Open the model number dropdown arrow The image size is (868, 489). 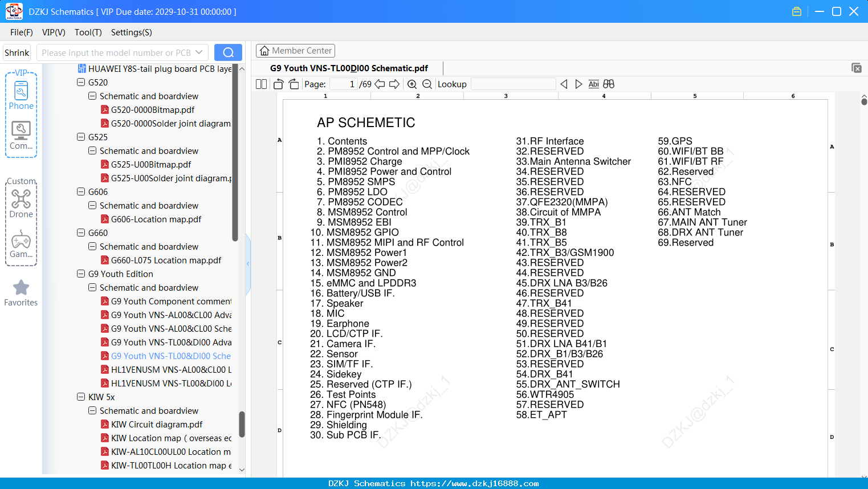(x=199, y=52)
